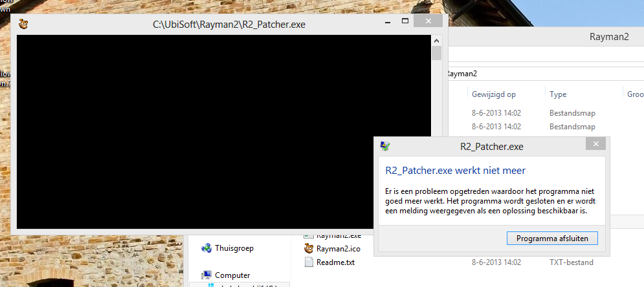This screenshot has width=644, height=287.
Task: Click the Thuisgroep homegroup icon
Action: 206,248
